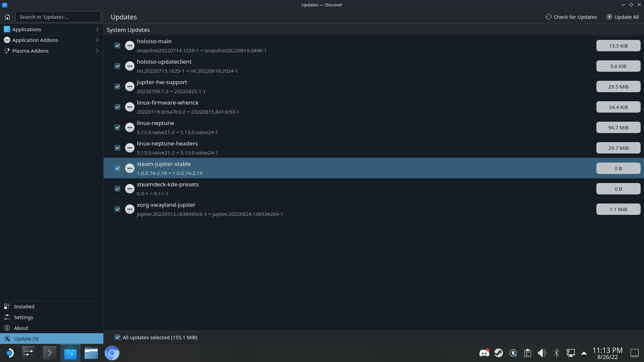Open Discover's Settings from the sidebar
This screenshot has width=644, height=362.
pyautogui.click(x=23, y=317)
